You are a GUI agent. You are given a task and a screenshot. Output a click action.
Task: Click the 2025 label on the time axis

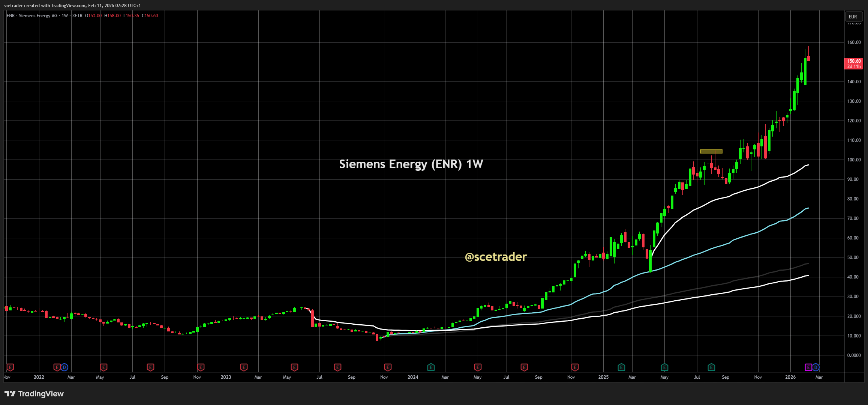(x=603, y=377)
